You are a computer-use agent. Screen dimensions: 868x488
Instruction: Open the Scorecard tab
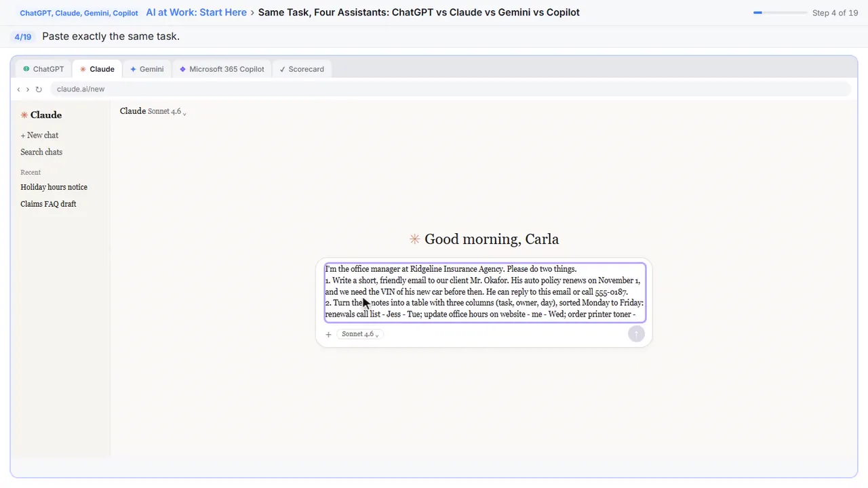tap(302, 69)
